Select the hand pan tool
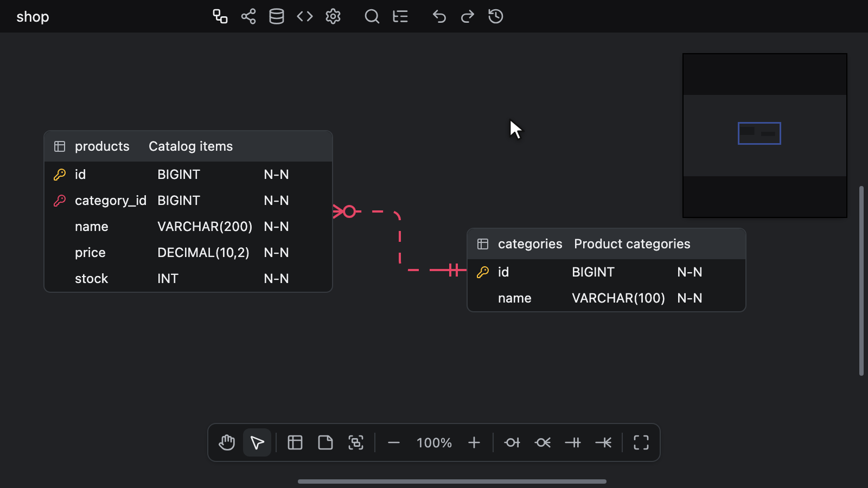Image resolution: width=868 pixels, height=488 pixels. [227, 442]
